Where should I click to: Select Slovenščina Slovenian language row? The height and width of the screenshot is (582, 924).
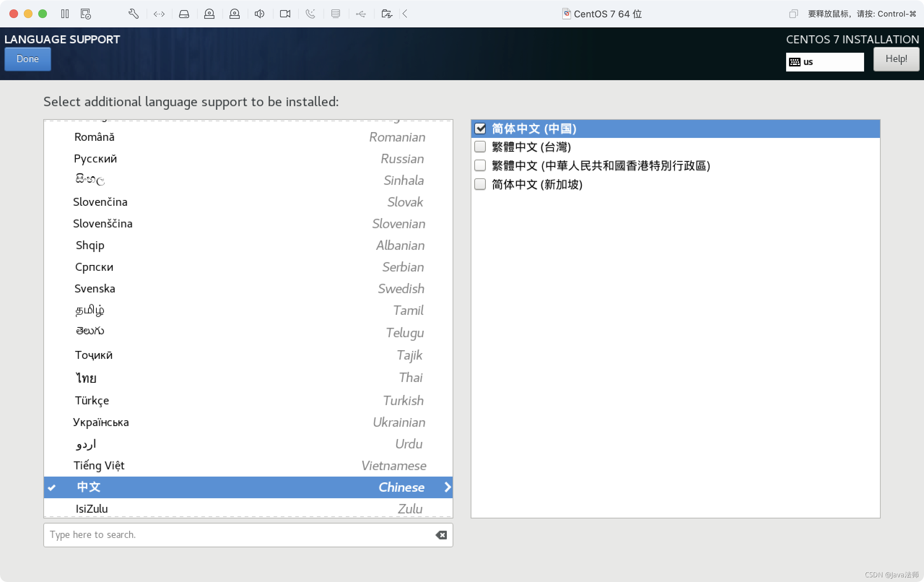(x=248, y=223)
